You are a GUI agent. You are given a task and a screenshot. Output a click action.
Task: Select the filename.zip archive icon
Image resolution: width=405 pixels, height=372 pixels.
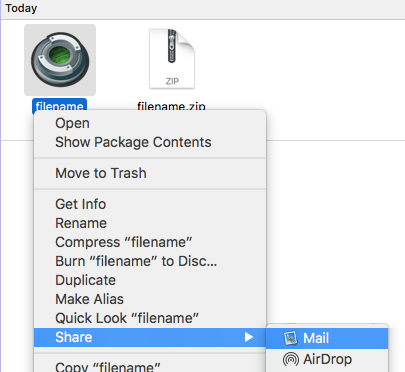click(172, 59)
